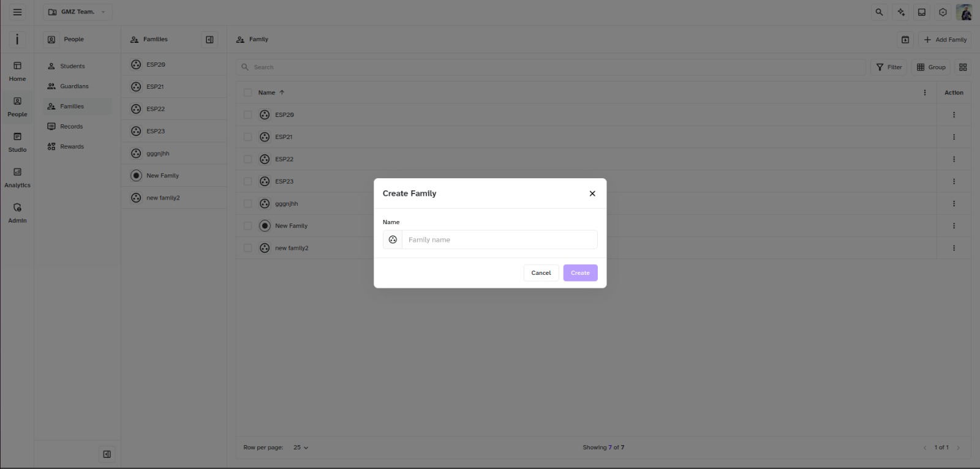The image size is (980, 469).
Task: Click the Family name input field
Action: (x=499, y=240)
